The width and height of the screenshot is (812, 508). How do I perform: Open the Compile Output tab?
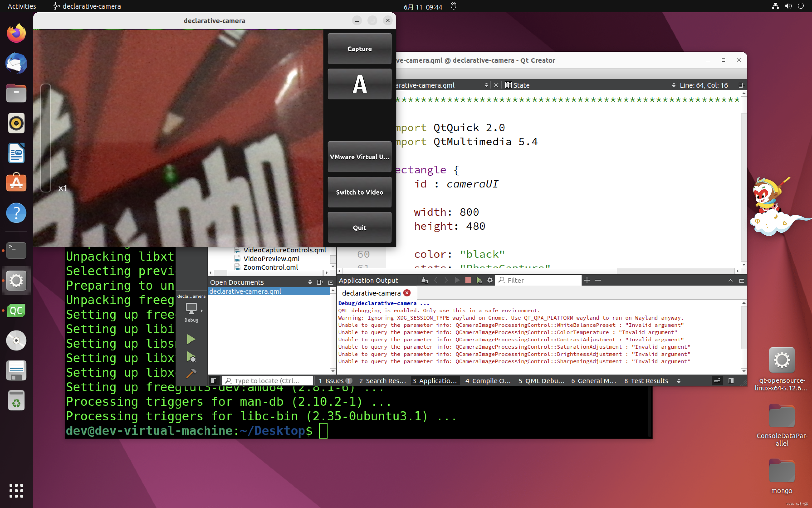click(488, 381)
